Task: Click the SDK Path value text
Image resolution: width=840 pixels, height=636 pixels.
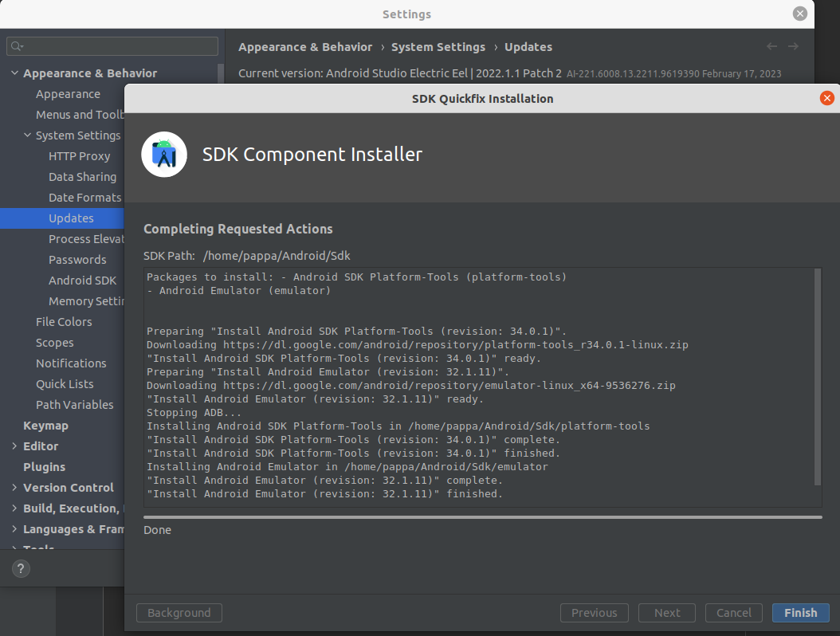Action: (x=277, y=256)
